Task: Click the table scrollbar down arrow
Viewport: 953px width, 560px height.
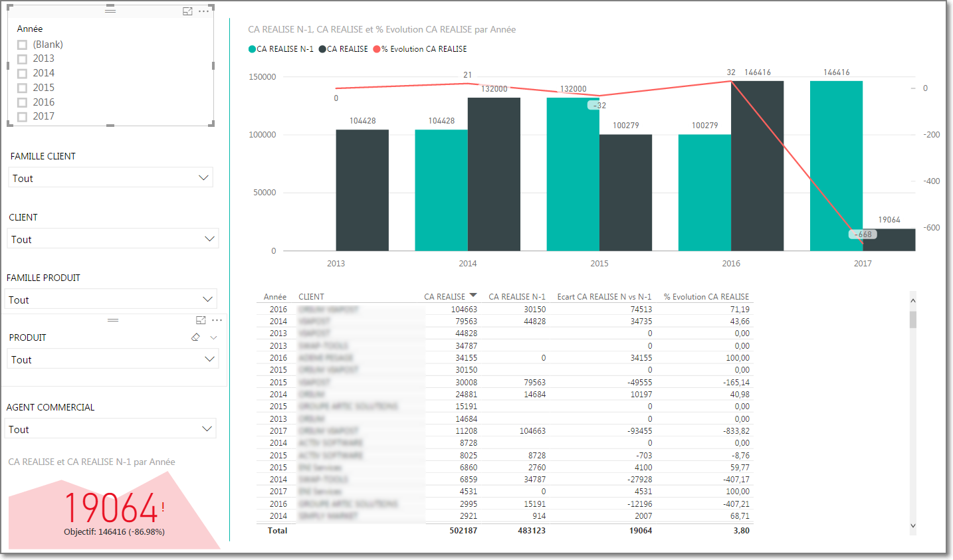Action: click(913, 525)
